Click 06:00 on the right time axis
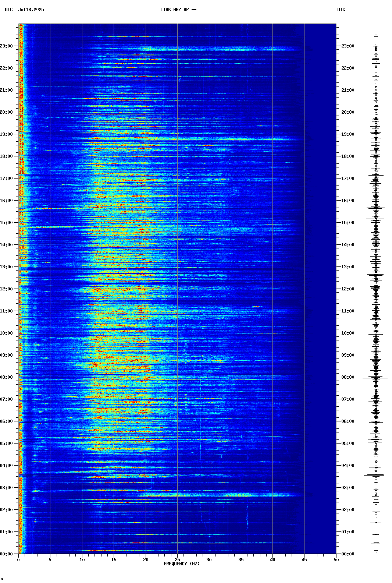The image size is (392, 583). coord(348,421)
